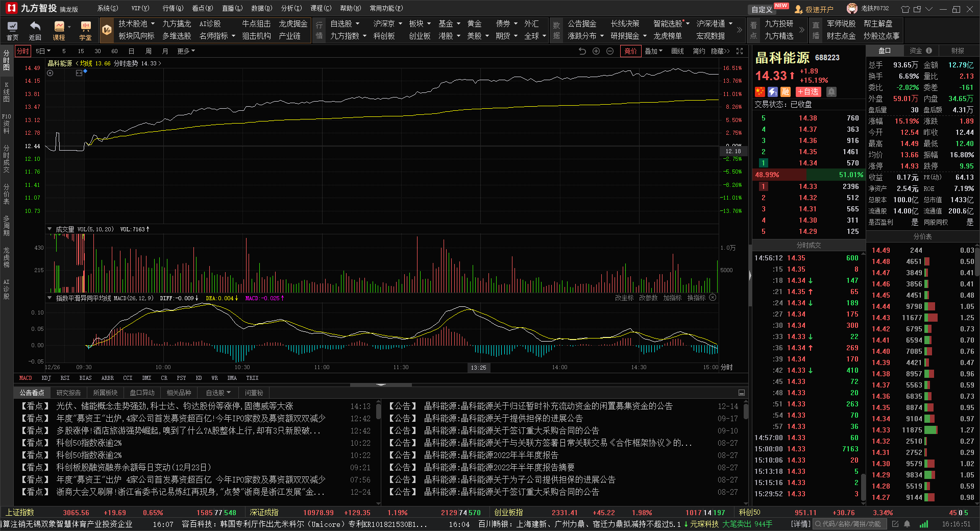
Task: Click the chart width adjust icon
Action: pyautogui.click(x=79, y=73)
